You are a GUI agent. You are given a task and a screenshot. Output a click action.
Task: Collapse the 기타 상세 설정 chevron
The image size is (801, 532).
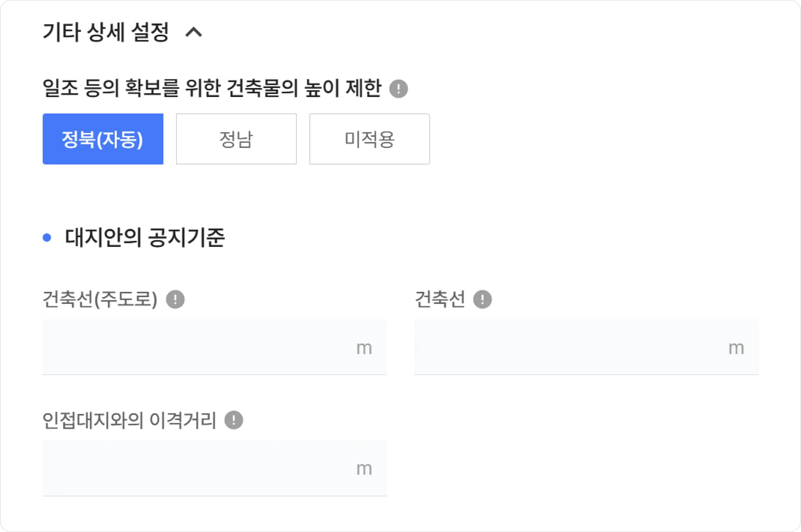194,32
